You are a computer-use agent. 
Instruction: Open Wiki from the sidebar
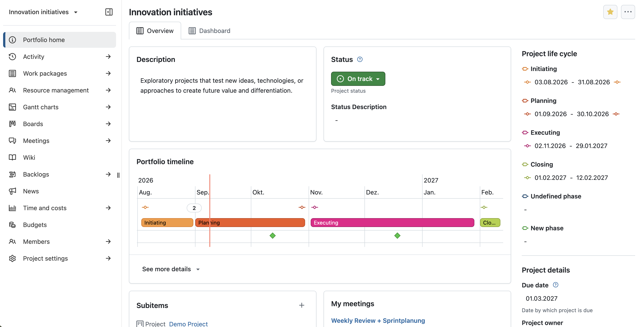pos(60,158)
